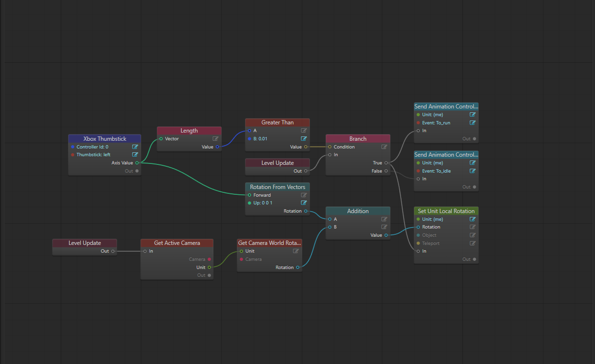
Task: Select the Axis Value output port on Xbox Thumbstick
Action: pyautogui.click(x=138, y=162)
